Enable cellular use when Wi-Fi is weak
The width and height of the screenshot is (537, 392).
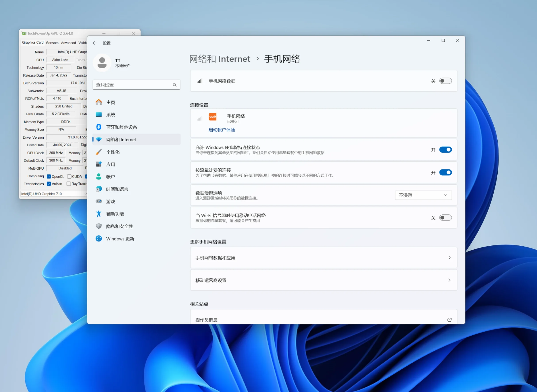click(x=445, y=218)
